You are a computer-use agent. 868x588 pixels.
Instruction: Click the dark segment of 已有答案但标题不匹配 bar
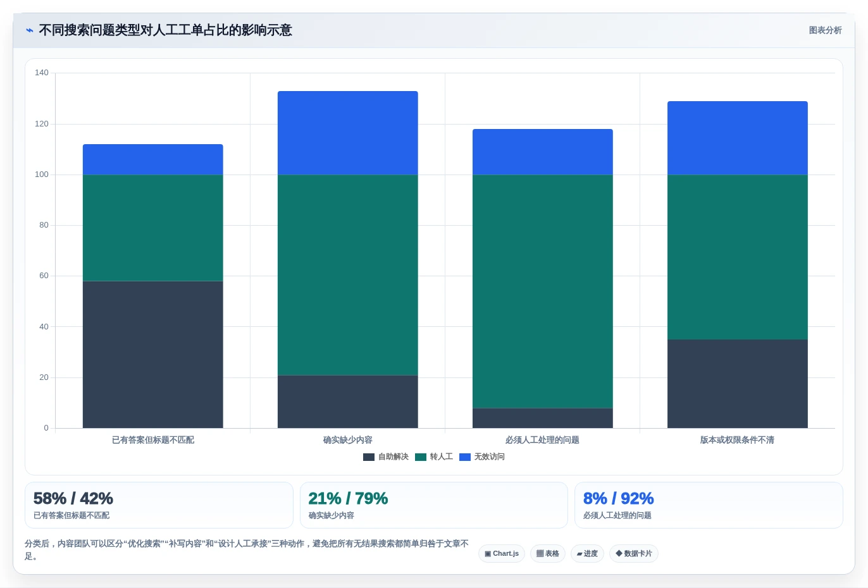153,355
